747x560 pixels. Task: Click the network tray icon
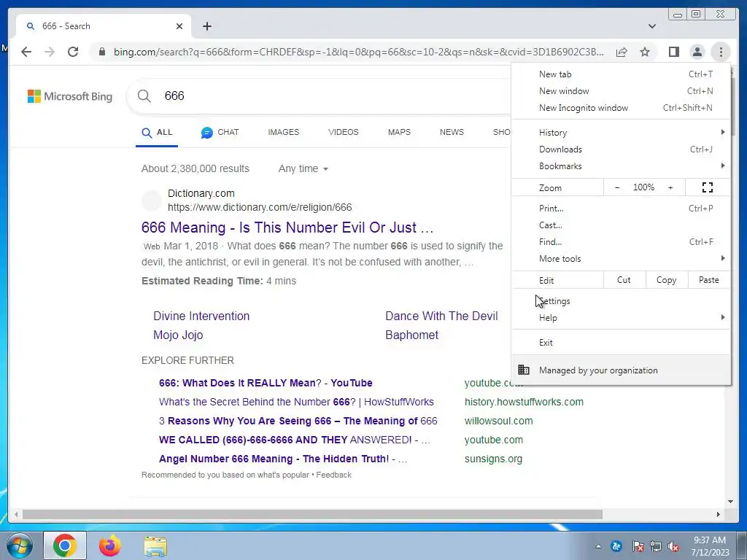[656, 547]
